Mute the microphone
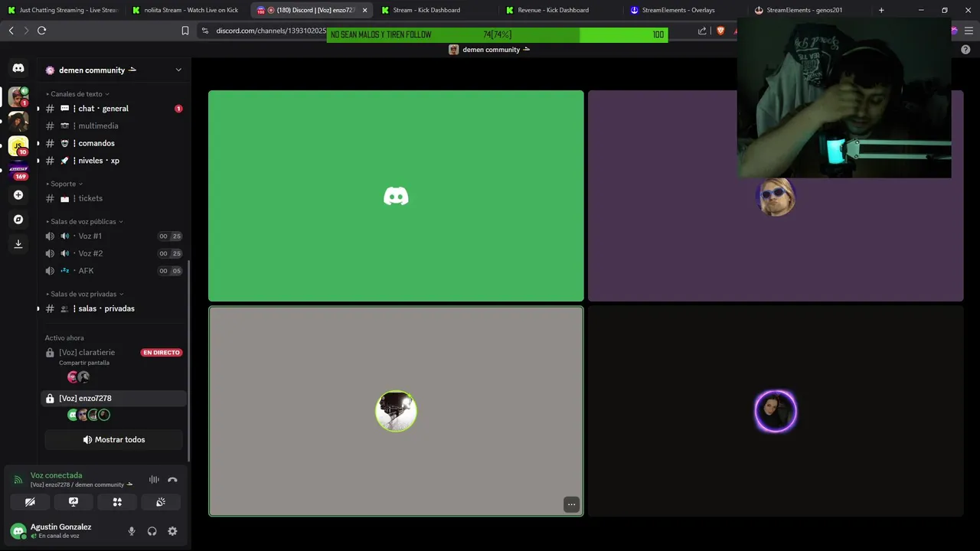The width and height of the screenshot is (980, 551). coord(132,531)
